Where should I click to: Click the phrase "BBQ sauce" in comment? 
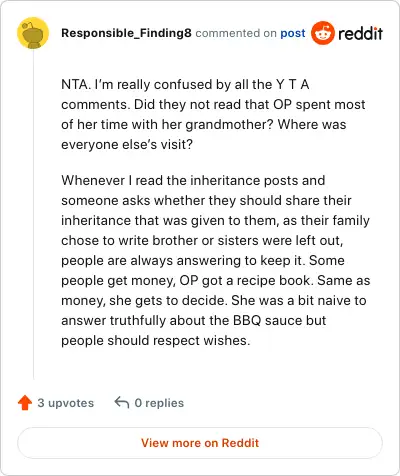coord(267,320)
